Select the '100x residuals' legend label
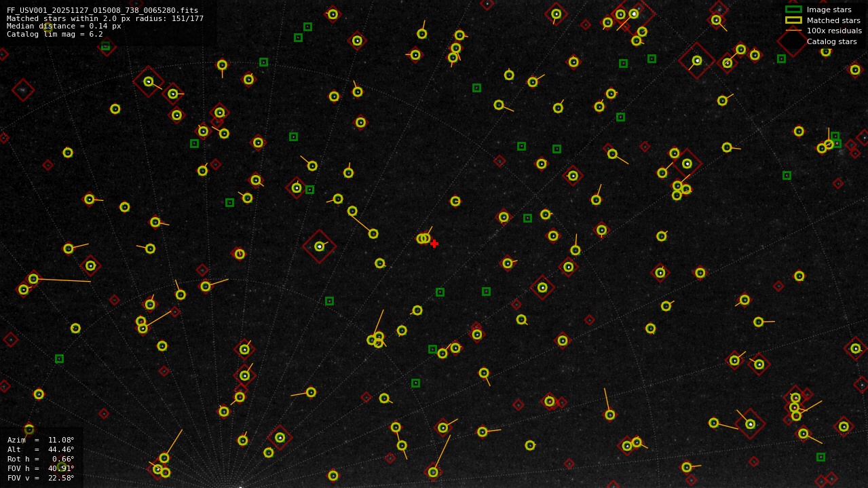 (834, 31)
